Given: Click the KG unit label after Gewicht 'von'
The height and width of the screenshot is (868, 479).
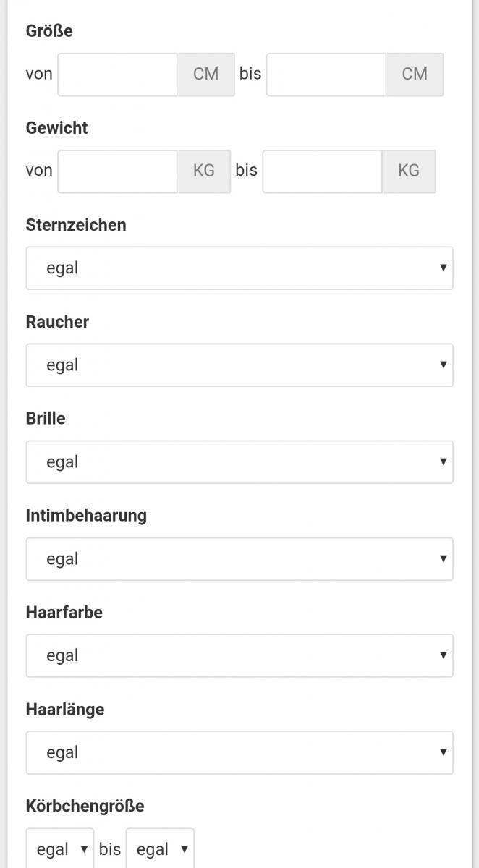Looking at the screenshot, I should coord(204,171).
